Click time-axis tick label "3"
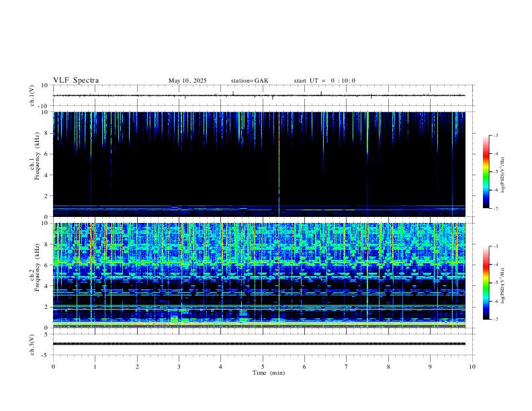The image size is (532, 411). [x=179, y=367]
